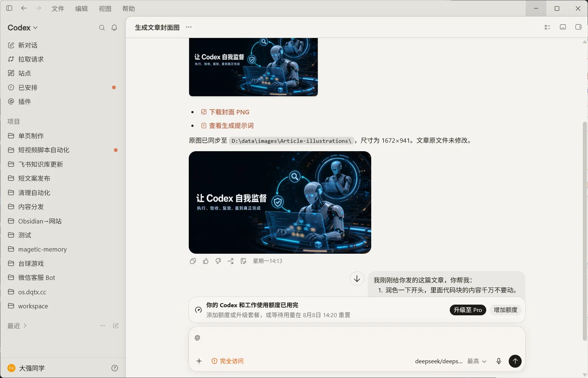Give thumbs down to the response
Image resolution: width=588 pixels, height=378 pixels.
pyautogui.click(x=218, y=261)
